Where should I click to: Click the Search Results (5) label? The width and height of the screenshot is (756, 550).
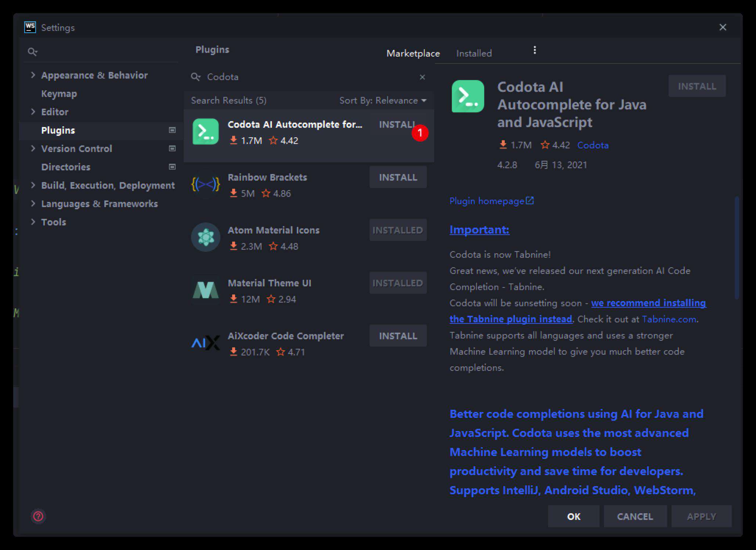coord(228,100)
